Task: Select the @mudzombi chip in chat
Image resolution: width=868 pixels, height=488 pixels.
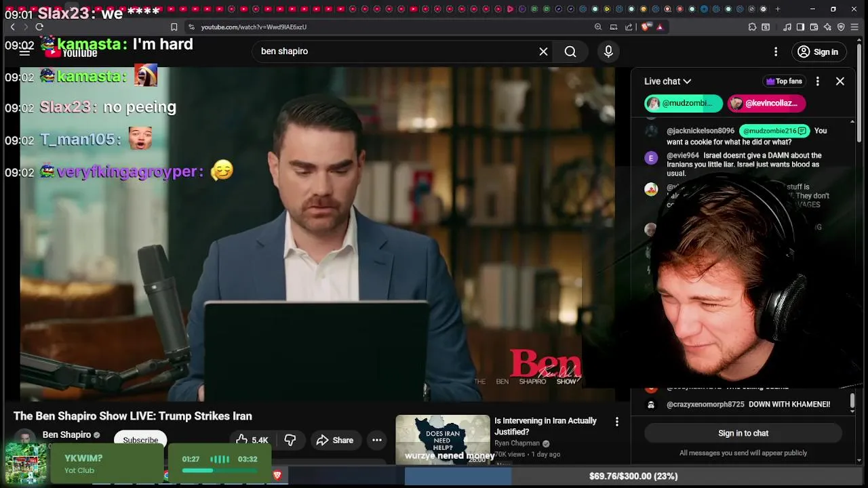Action: 684,103
